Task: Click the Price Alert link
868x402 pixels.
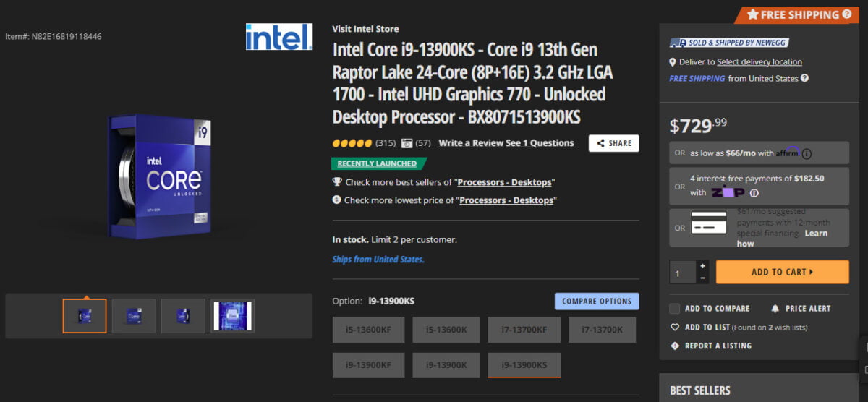Action: [x=808, y=309]
